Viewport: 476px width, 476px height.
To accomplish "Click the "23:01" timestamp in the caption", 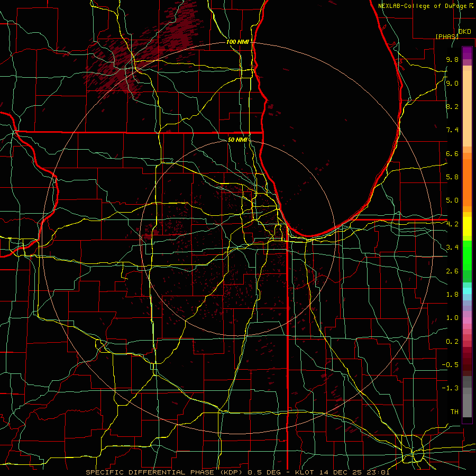I will (378, 472).
